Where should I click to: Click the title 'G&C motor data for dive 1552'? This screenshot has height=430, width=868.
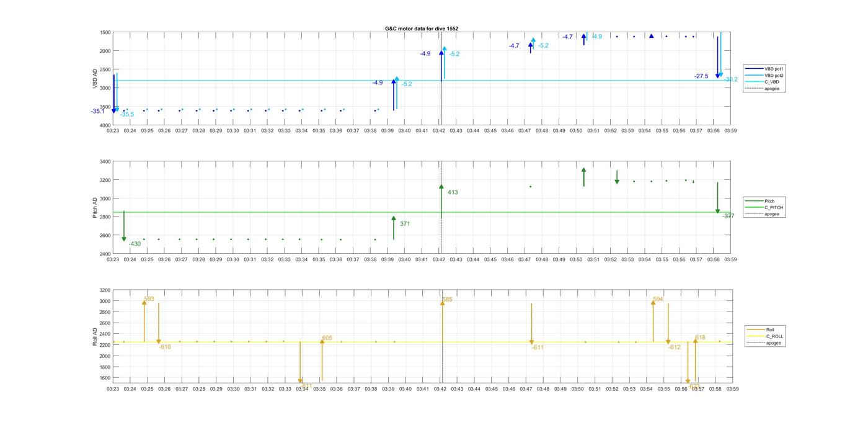pos(422,29)
